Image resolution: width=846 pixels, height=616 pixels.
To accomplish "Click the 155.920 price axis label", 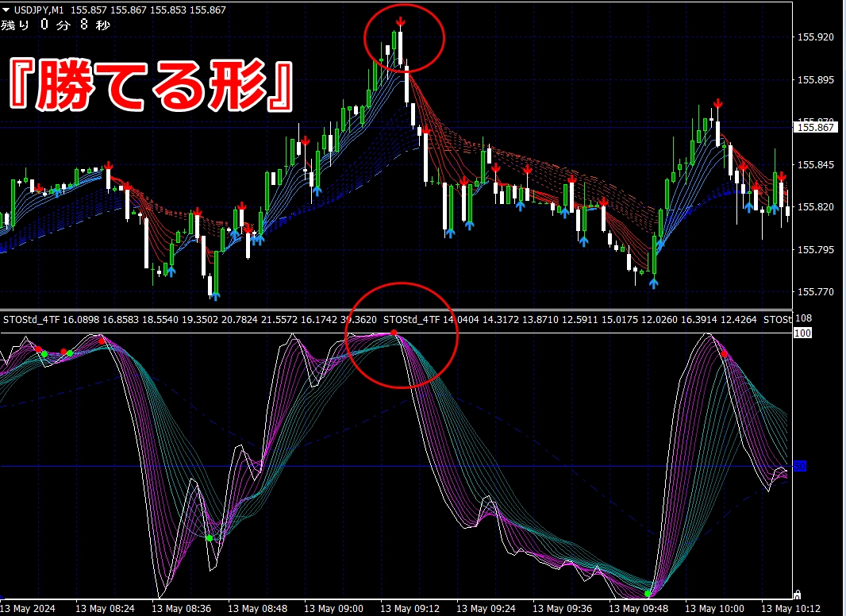I will [815, 37].
